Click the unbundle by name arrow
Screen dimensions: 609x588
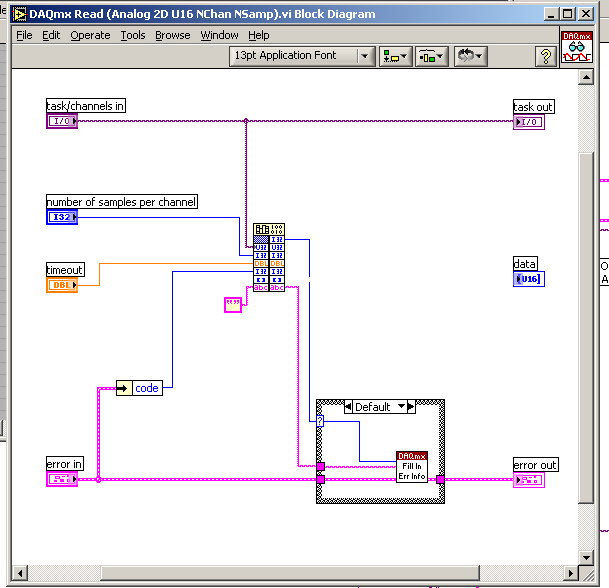point(124,388)
